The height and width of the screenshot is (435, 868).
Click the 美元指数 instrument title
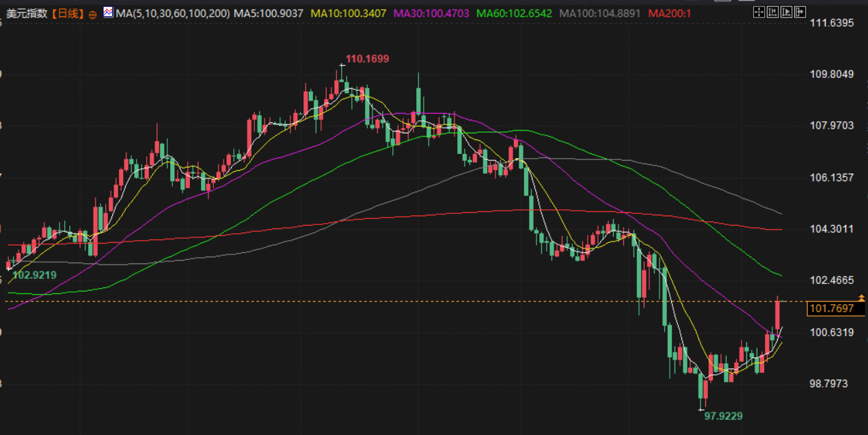pyautogui.click(x=27, y=13)
